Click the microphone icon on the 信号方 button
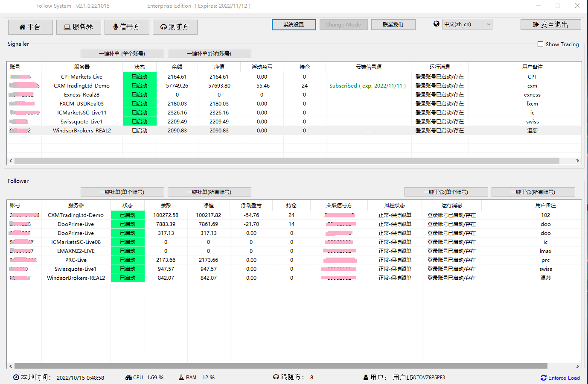This screenshot has width=588, height=384. (x=115, y=27)
